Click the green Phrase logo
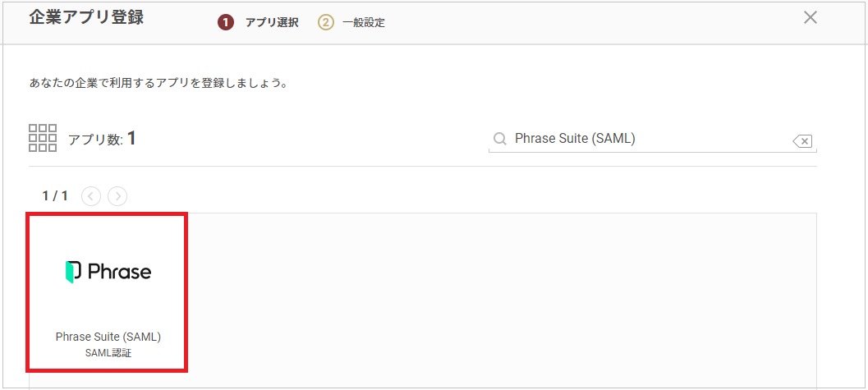 (71, 272)
